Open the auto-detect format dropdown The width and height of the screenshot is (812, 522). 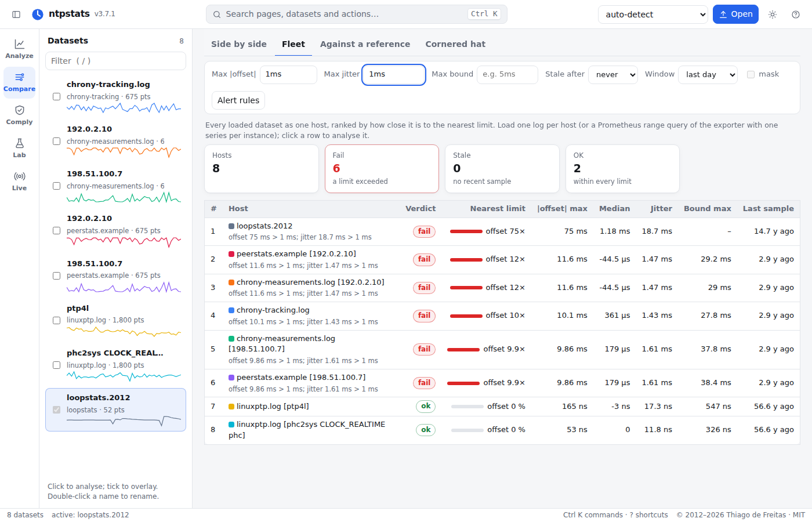pos(653,14)
